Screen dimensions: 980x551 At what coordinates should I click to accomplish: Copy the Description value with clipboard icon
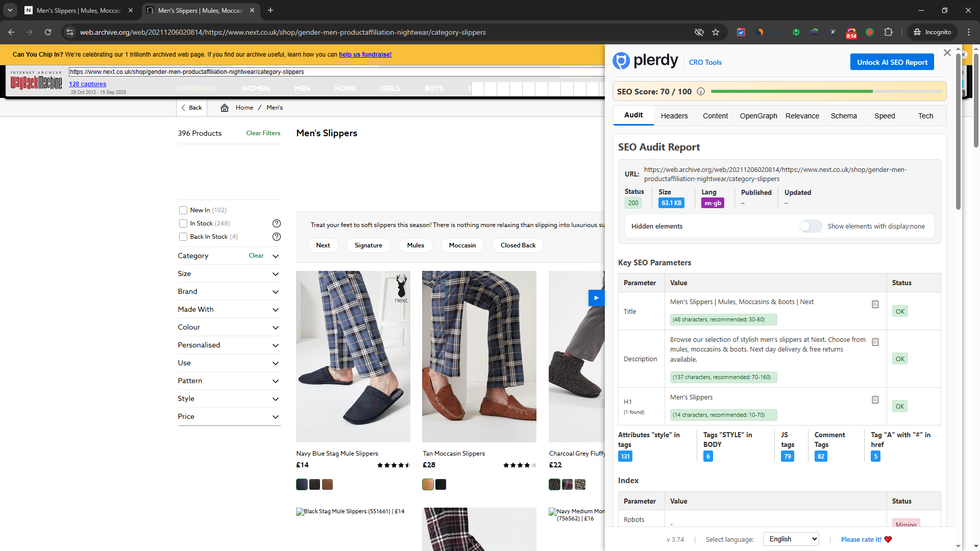pos(875,342)
